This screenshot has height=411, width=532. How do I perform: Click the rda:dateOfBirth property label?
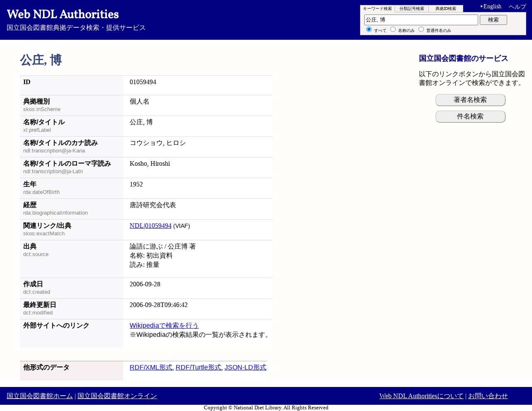(x=41, y=192)
